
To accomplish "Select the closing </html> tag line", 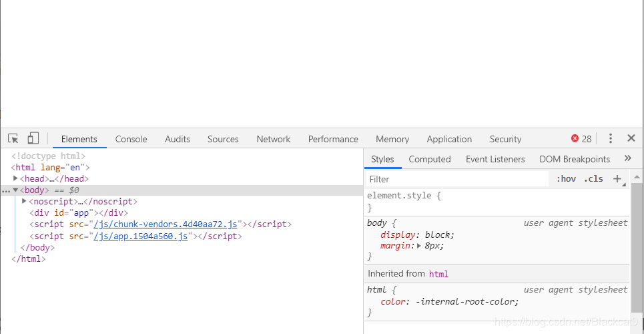I will tap(28, 259).
